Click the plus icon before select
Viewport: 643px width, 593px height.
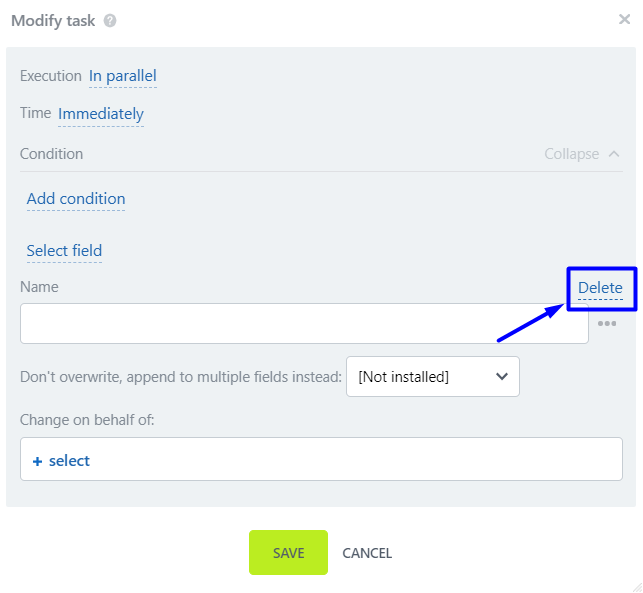[38, 461]
